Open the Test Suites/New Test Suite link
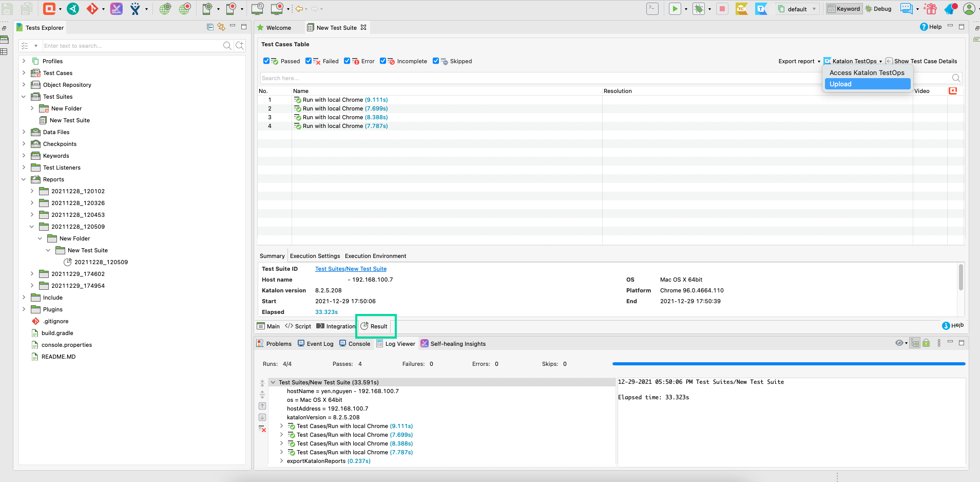Viewport: 980px width, 482px height. (x=351, y=269)
